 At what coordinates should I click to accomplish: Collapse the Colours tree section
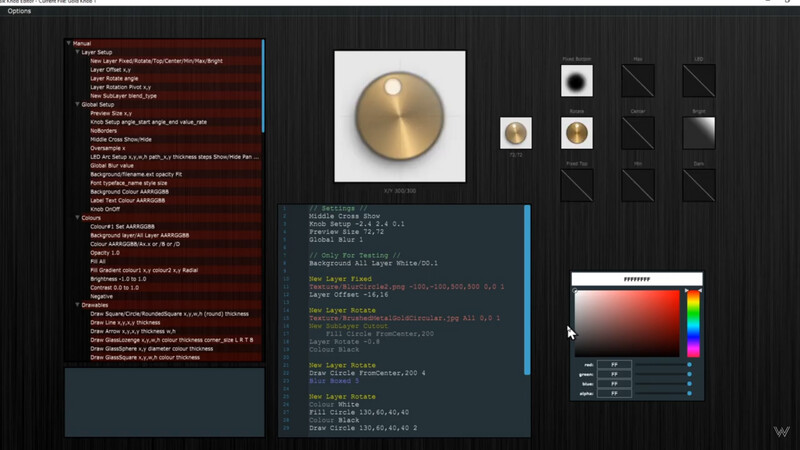pos(78,218)
